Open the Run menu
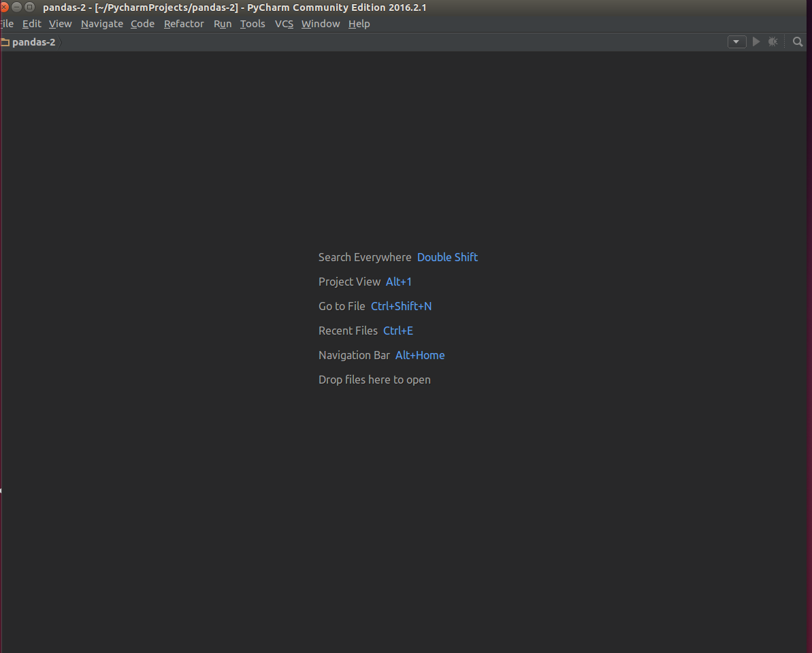The width and height of the screenshot is (812, 653). point(223,24)
